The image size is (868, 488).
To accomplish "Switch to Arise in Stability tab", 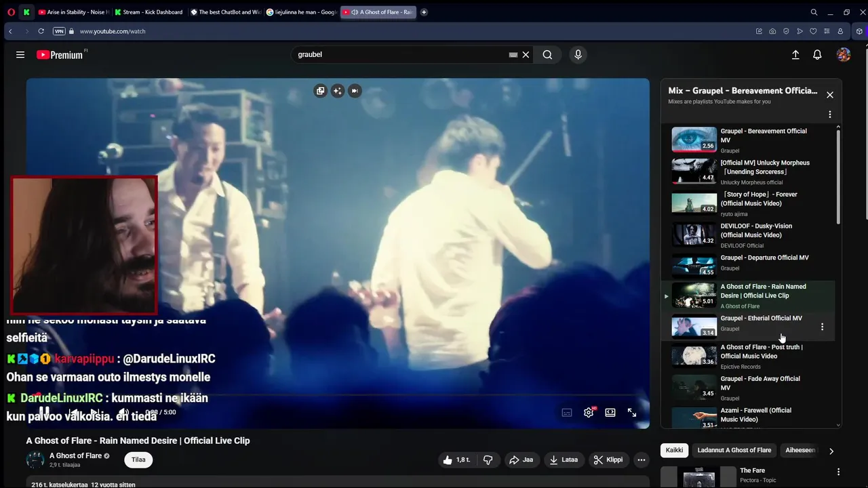I will coord(73,12).
